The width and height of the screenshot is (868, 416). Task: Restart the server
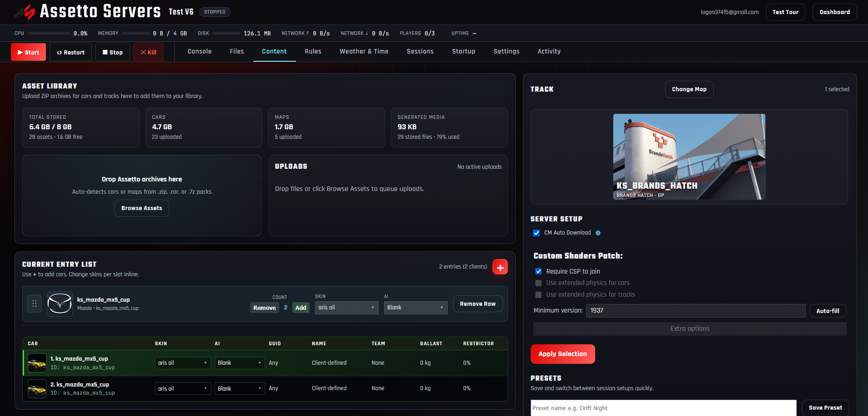click(x=70, y=52)
